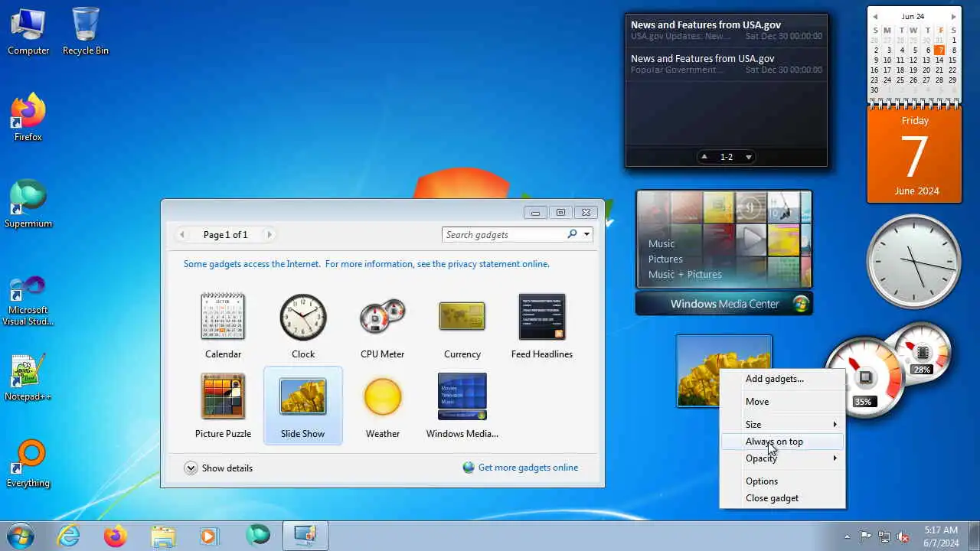Click the Windows Start button
Screen dimensions: 980x551
pyautogui.click(x=21, y=536)
